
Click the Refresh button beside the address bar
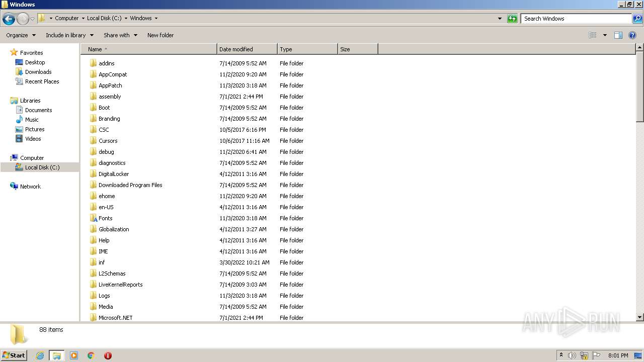click(512, 19)
